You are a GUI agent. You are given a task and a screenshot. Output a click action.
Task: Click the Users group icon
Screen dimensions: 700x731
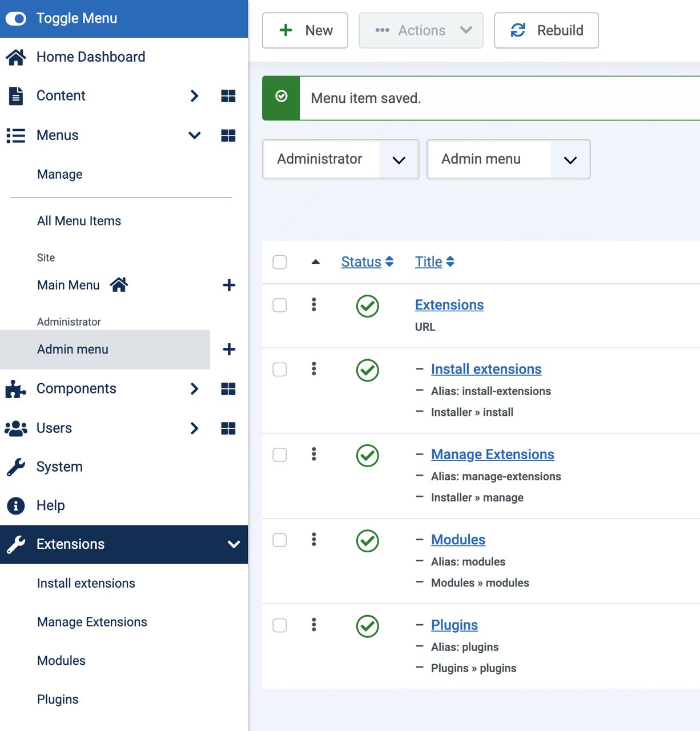pyautogui.click(x=16, y=428)
